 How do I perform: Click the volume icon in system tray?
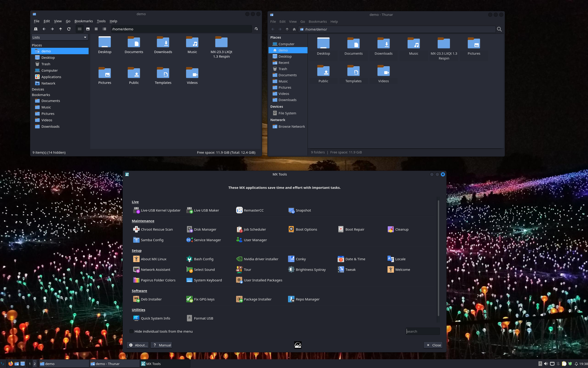point(546,364)
